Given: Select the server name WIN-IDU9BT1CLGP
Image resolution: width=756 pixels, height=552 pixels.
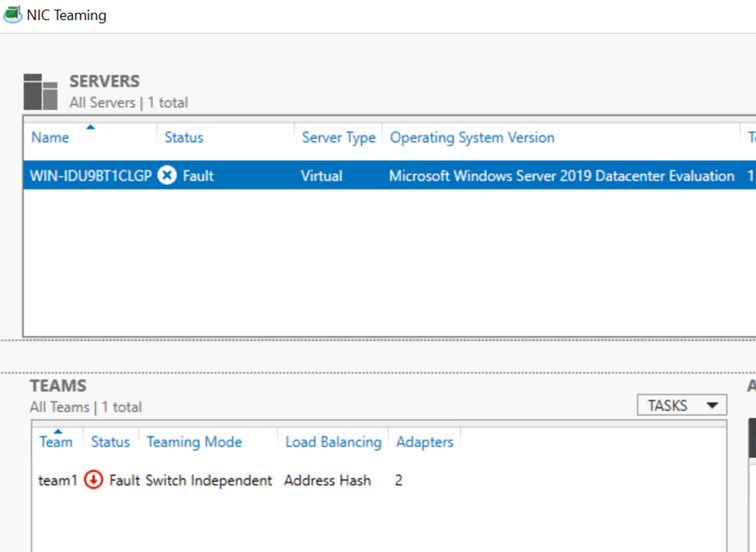Looking at the screenshot, I should [x=90, y=176].
